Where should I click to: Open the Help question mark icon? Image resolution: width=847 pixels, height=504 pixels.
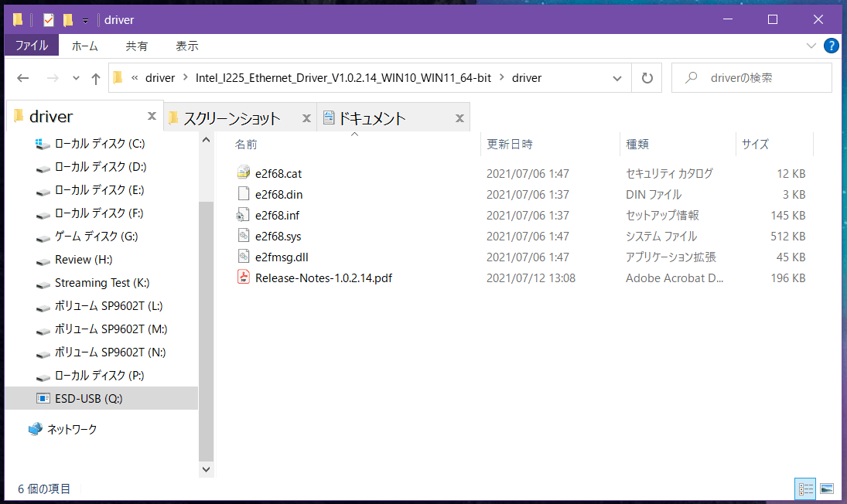click(x=832, y=46)
